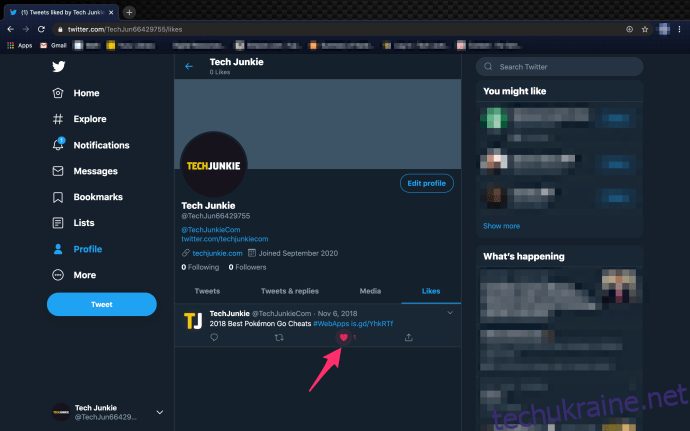
Task: Go forward in the browser
Action: point(26,29)
